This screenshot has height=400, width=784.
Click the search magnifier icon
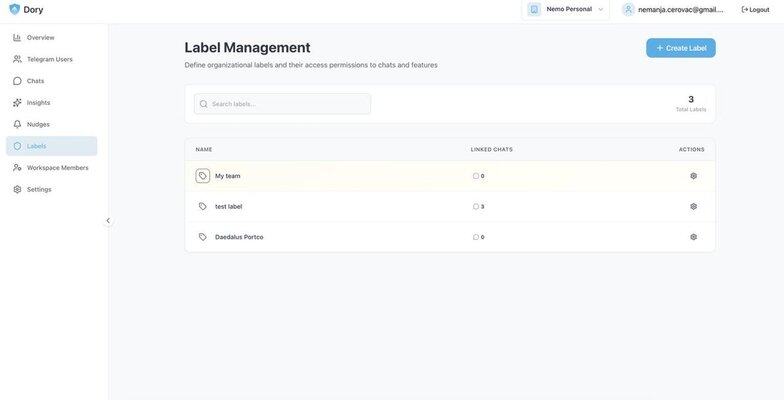pyautogui.click(x=204, y=104)
